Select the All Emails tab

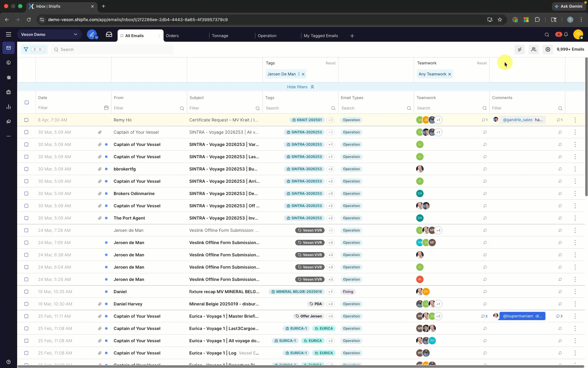[134, 36]
